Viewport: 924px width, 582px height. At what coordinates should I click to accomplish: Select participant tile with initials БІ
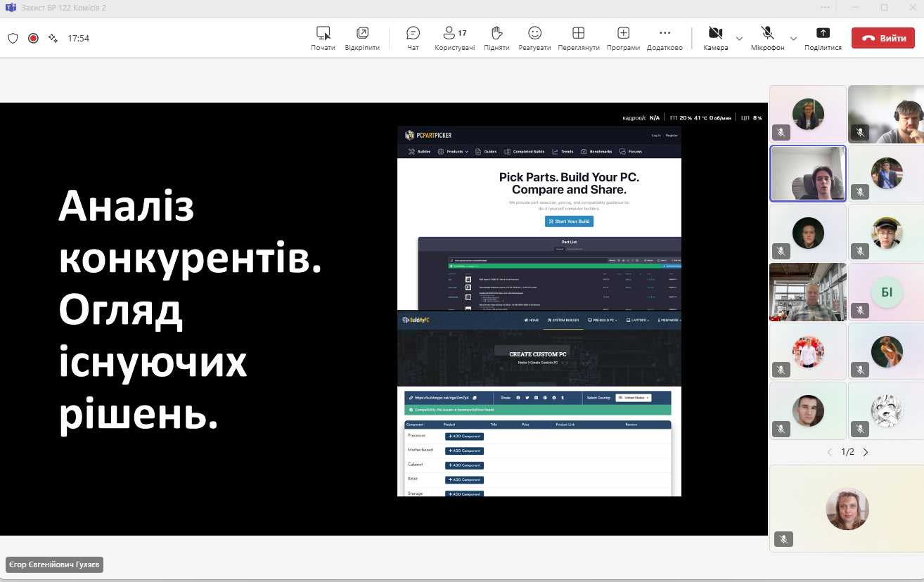(886, 292)
